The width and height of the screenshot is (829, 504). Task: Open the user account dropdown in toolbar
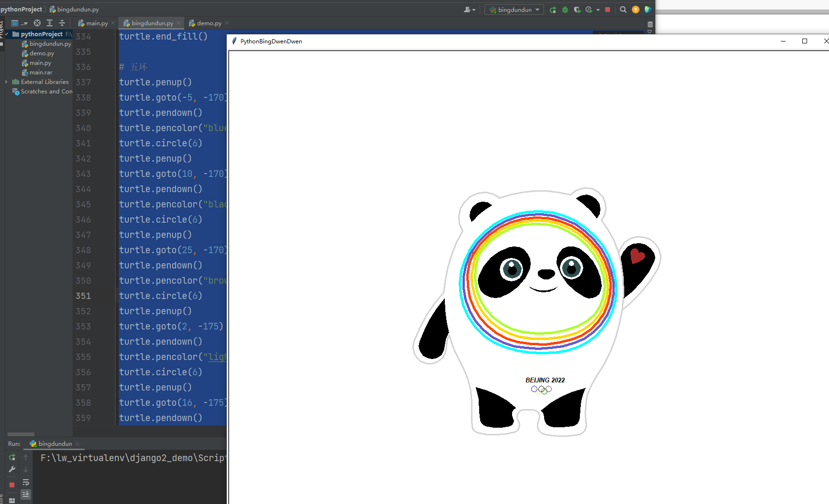coord(470,10)
